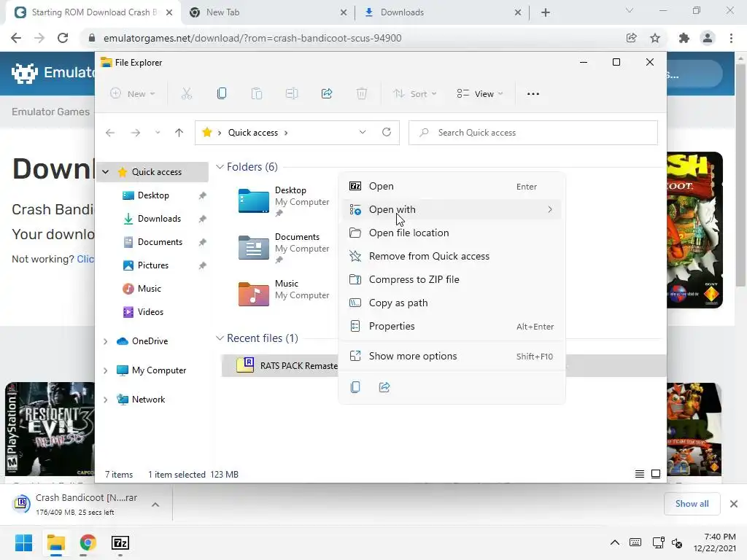Viewport: 747px width, 560px height.
Task: Click the File Explorer back arrow
Action: pos(110,133)
